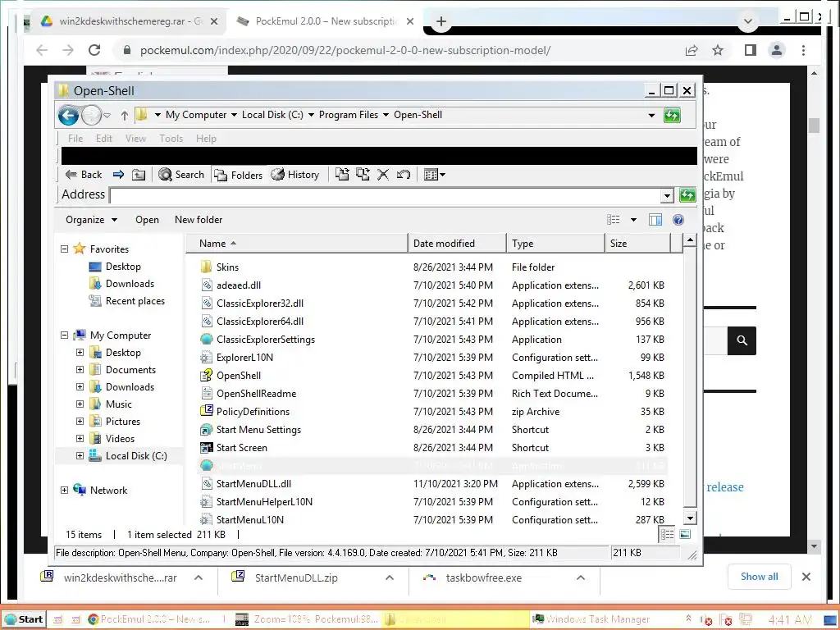Screen dimensions: 840x630
Task: Select the Start Screen shortcut icon
Action: [x=206, y=447]
